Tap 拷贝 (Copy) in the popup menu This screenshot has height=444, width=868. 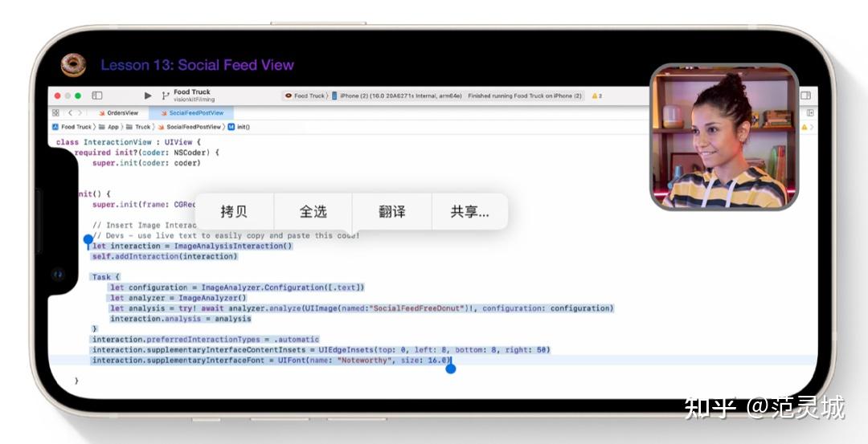[234, 212]
